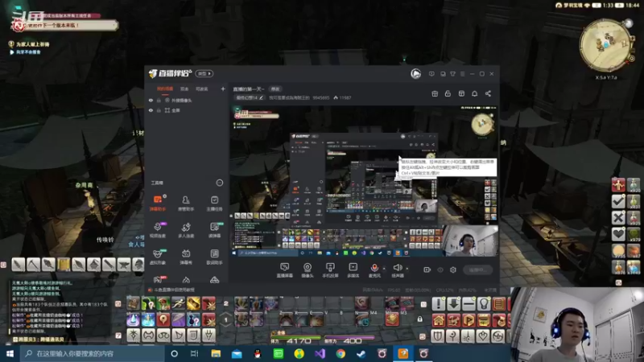Click the Windows taskbar search box
This screenshot has height=362, width=644.
point(92,353)
